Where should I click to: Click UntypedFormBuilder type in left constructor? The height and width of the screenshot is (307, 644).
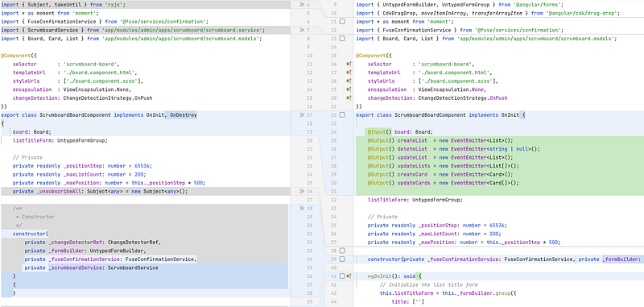[x=118, y=251]
